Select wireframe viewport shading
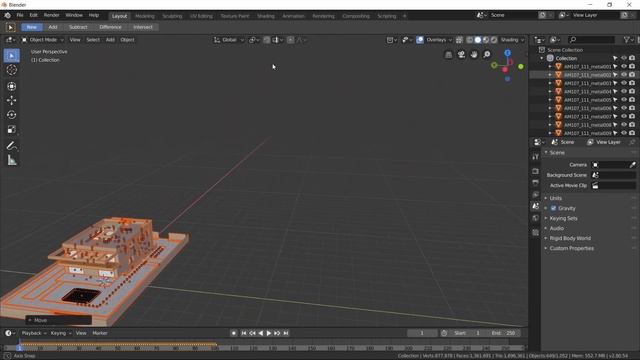The width and height of the screenshot is (640, 360). click(x=470, y=40)
